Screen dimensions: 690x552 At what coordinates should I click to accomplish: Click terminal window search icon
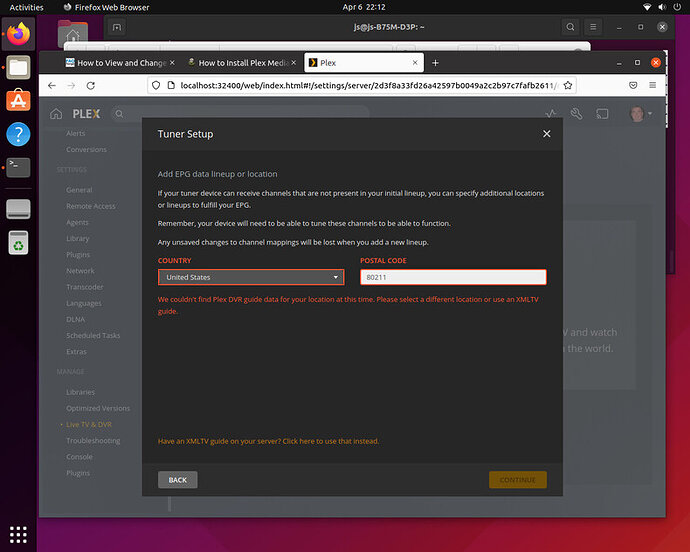570,27
